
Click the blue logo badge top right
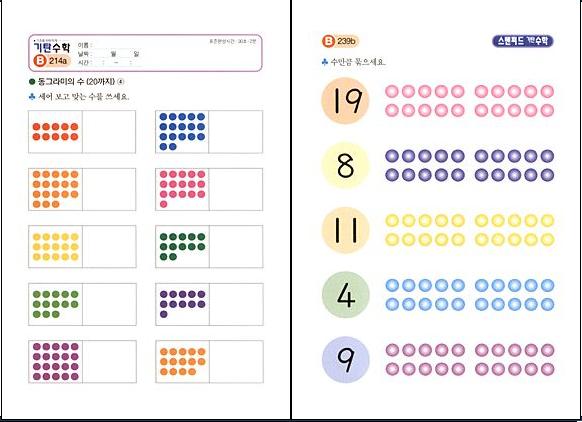point(523,41)
